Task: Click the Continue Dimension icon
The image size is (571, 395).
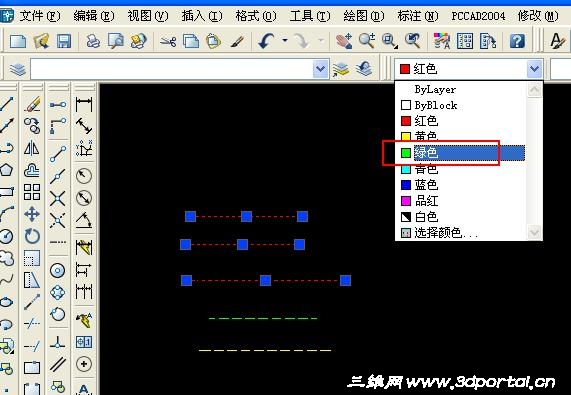Action: point(84,292)
